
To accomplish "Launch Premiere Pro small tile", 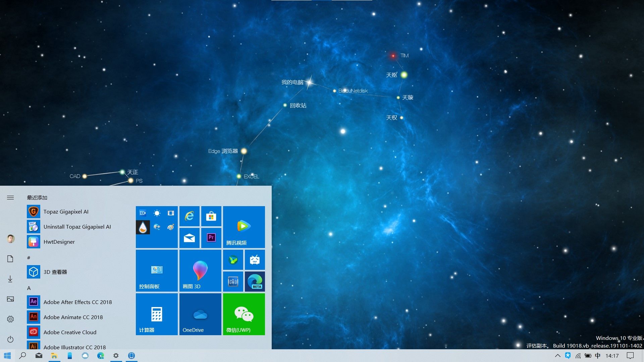I will [x=211, y=238].
